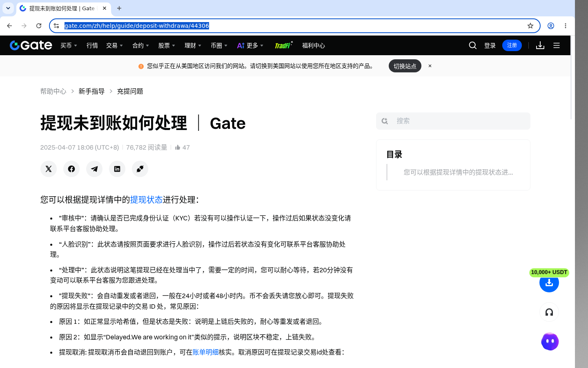This screenshot has width=588, height=368.
Task: Close the Gate browser tab
Action: point(105,8)
